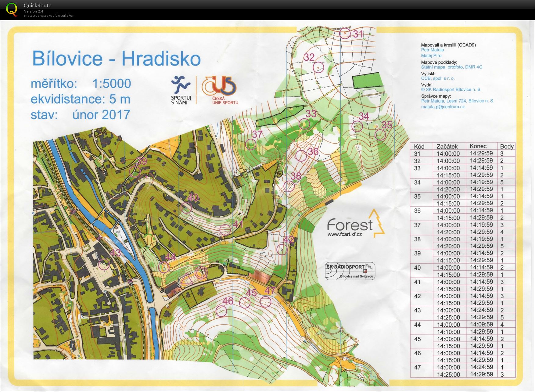535x392 pixels.
Task: Click the 'měřítko: 1:5000' scale text
Action: pos(81,84)
